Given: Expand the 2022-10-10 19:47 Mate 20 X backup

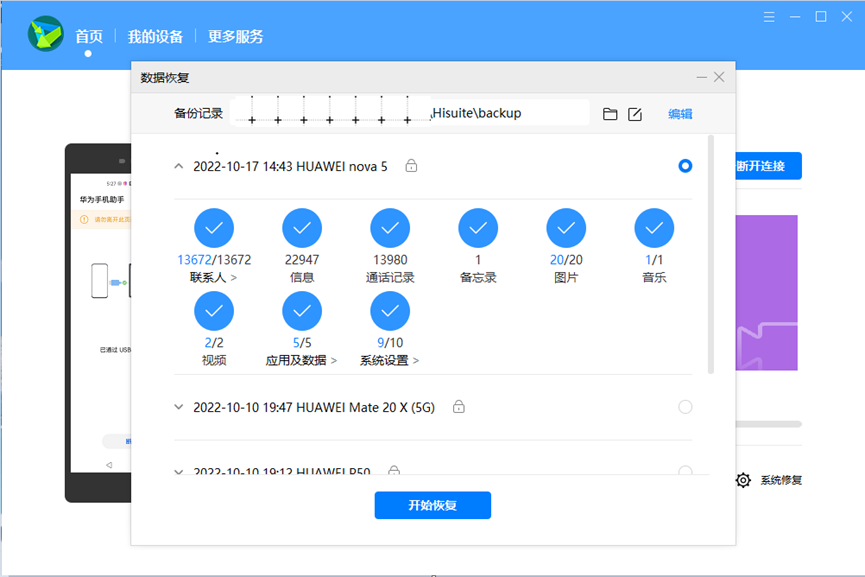Looking at the screenshot, I should pyautogui.click(x=179, y=407).
